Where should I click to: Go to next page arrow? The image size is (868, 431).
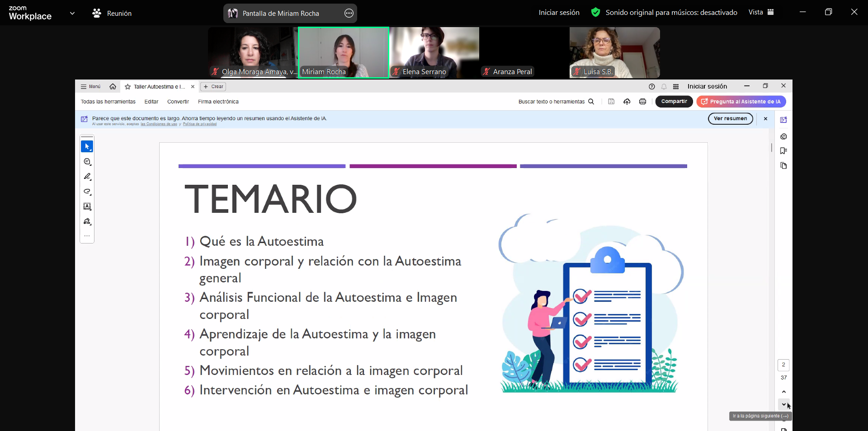[783, 404]
